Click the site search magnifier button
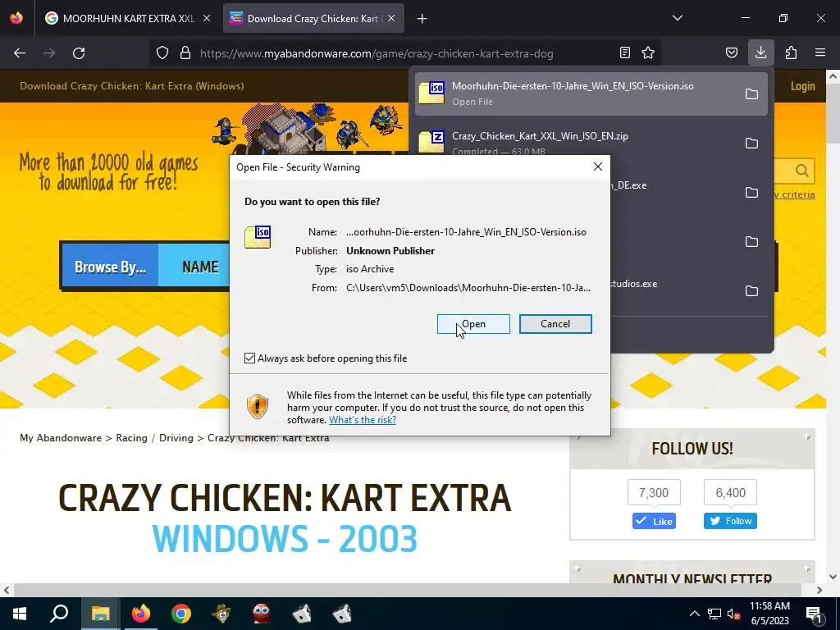Image resolution: width=840 pixels, height=630 pixels. click(801, 171)
